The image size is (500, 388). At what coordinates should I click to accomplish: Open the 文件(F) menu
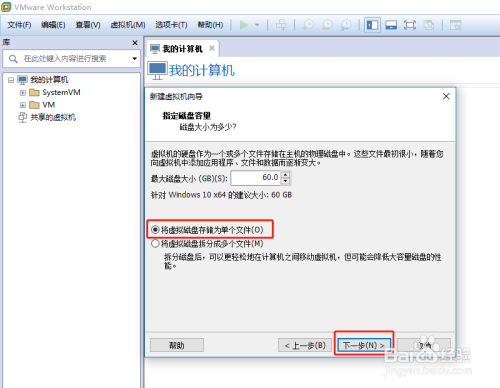pyautogui.click(x=19, y=25)
